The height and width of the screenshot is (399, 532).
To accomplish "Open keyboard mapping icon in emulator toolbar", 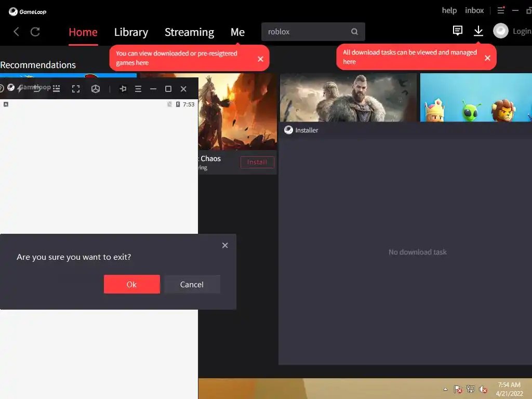I will point(56,88).
